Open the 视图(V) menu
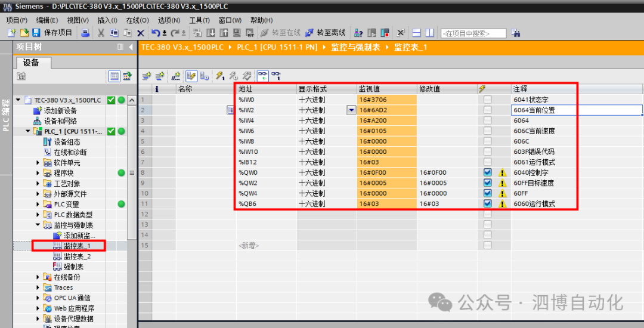The height and width of the screenshot is (328, 644). pyautogui.click(x=78, y=20)
